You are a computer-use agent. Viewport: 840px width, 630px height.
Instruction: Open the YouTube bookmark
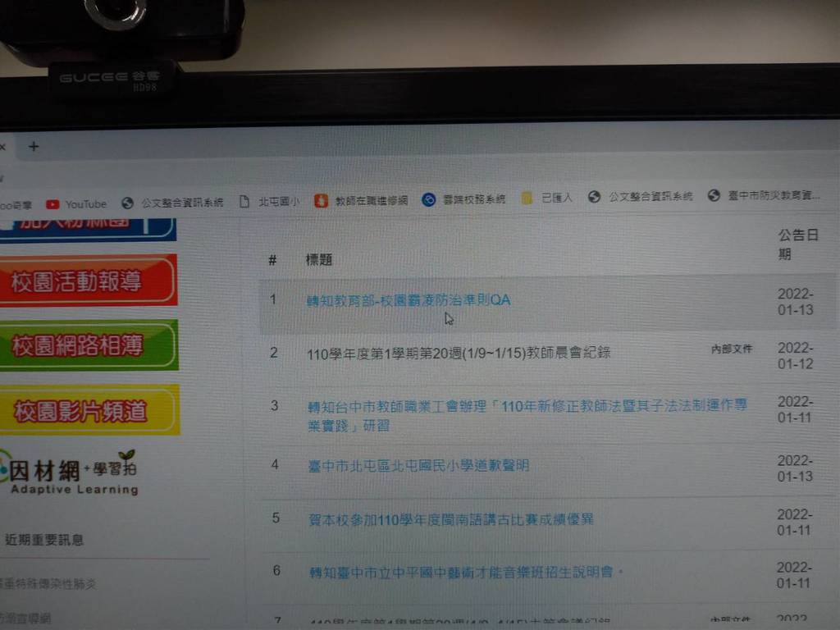pyautogui.click(x=76, y=204)
